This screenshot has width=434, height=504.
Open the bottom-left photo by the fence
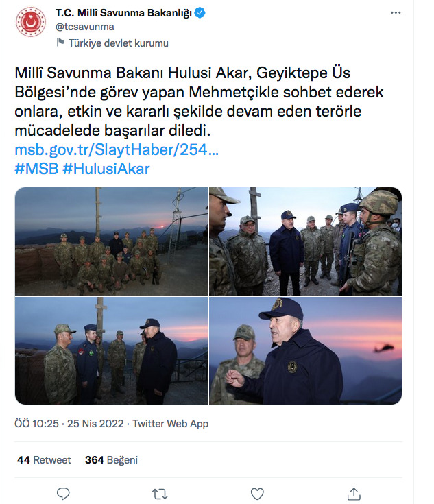pyautogui.click(x=111, y=350)
